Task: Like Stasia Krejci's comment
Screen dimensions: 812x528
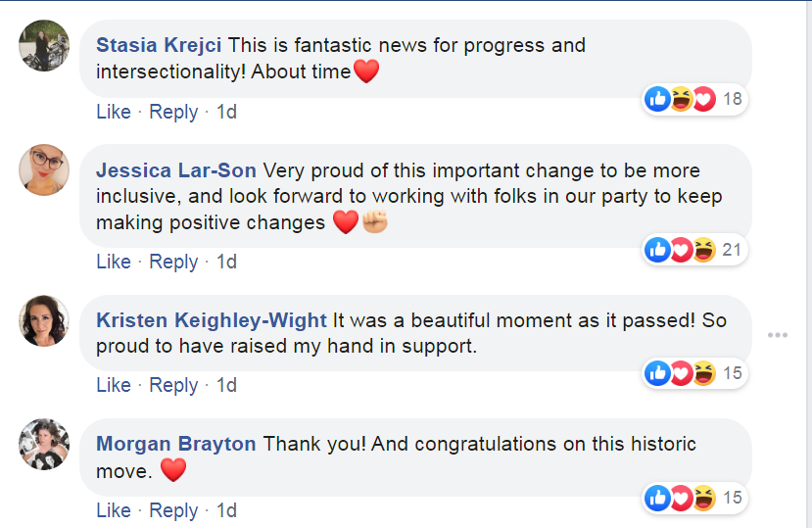Action: click(x=113, y=112)
